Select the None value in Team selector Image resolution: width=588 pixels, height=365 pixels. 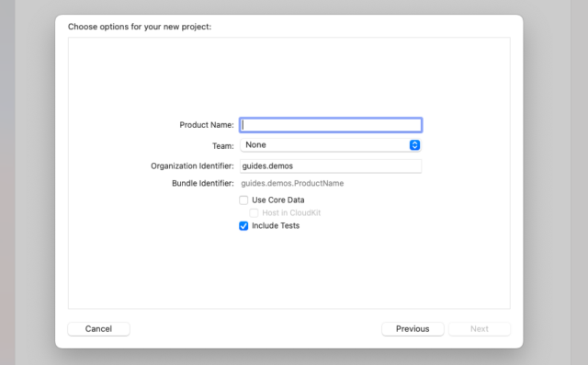click(x=255, y=145)
